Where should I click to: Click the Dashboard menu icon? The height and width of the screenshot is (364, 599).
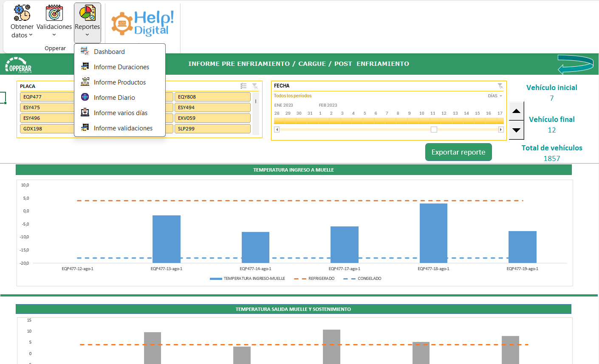(x=85, y=51)
